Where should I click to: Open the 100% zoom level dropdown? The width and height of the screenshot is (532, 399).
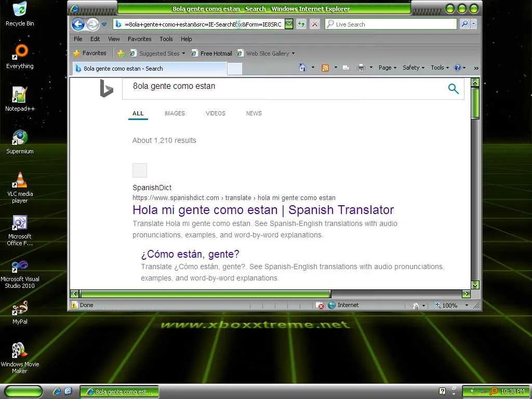click(467, 305)
